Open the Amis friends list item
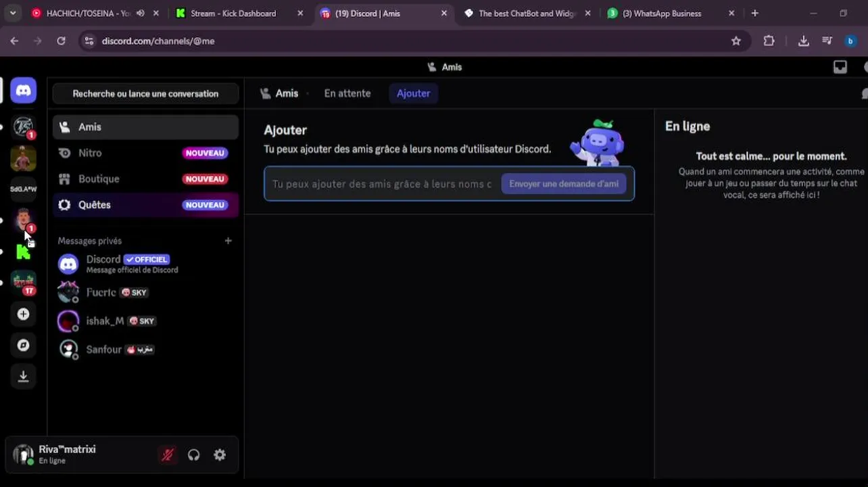The height and width of the screenshot is (487, 868). coord(145,127)
